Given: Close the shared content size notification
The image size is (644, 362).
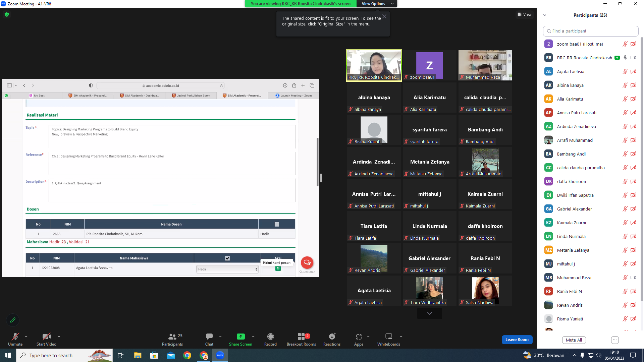Looking at the screenshot, I should [x=384, y=16].
